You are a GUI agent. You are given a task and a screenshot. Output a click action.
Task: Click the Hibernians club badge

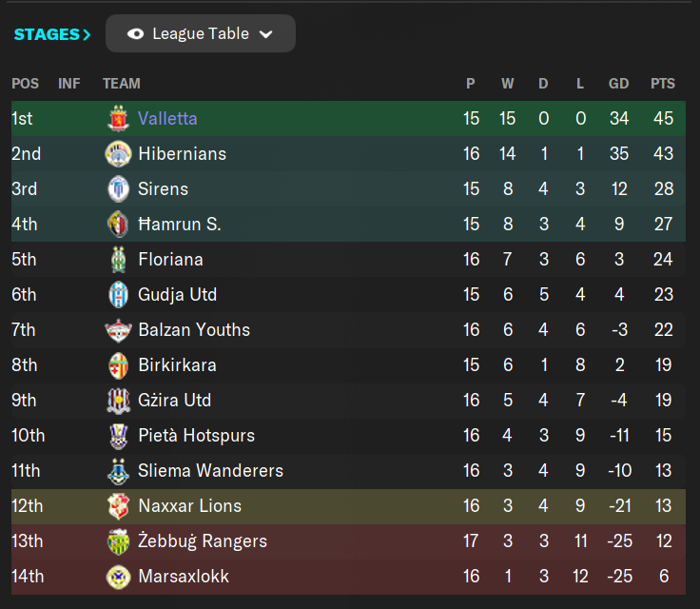[x=118, y=154]
